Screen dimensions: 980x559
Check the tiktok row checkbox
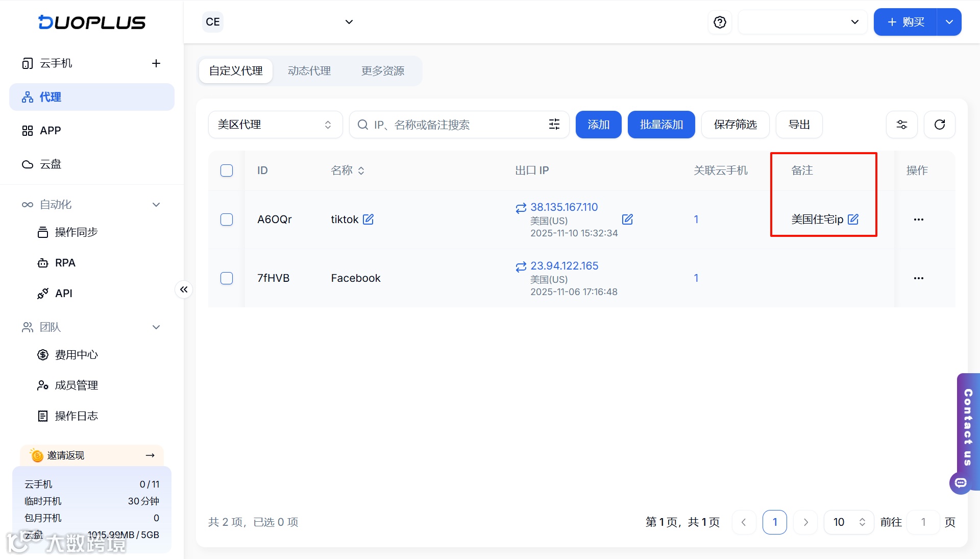click(x=227, y=220)
